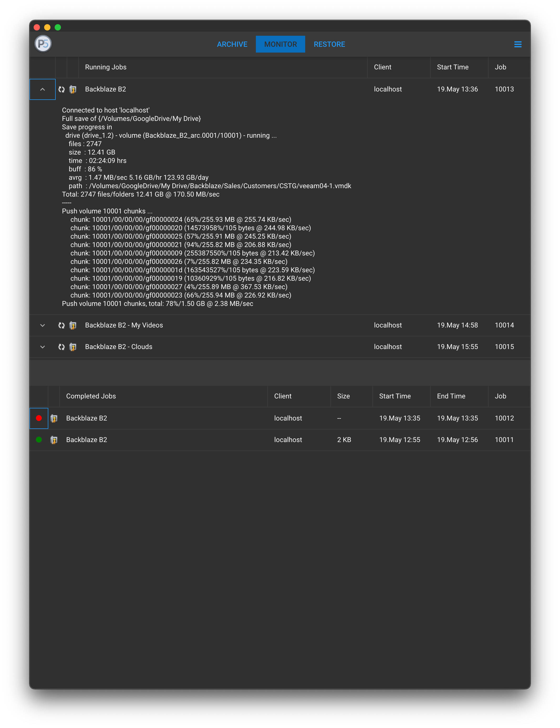Viewport: 560px width, 728px height.
Task: Select failed Backblaze B2 job 10012 name
Action: [x=87, y=418]
